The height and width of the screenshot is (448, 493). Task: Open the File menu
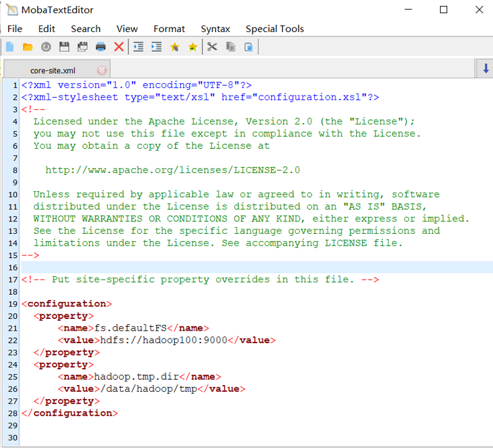(15, 29)
